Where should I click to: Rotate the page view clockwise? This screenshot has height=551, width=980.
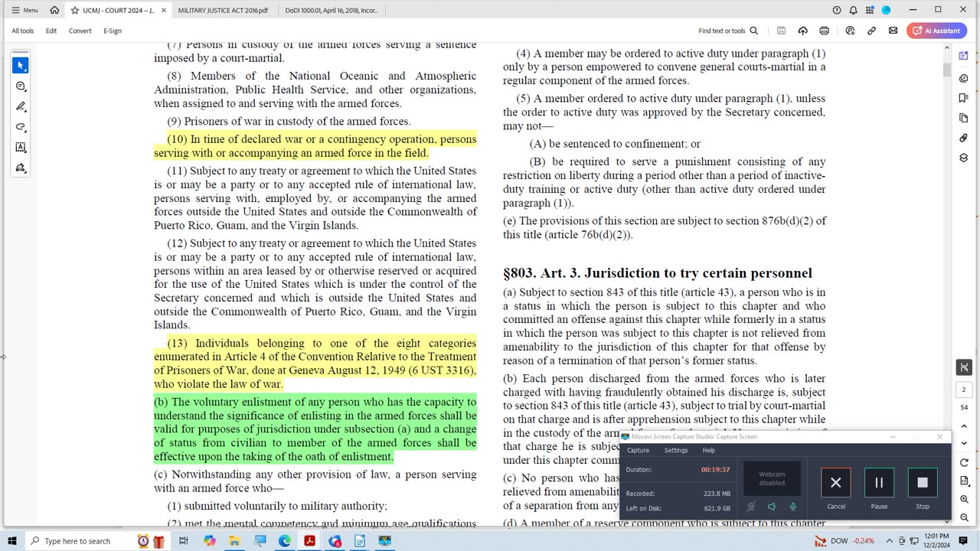point(964,462)
